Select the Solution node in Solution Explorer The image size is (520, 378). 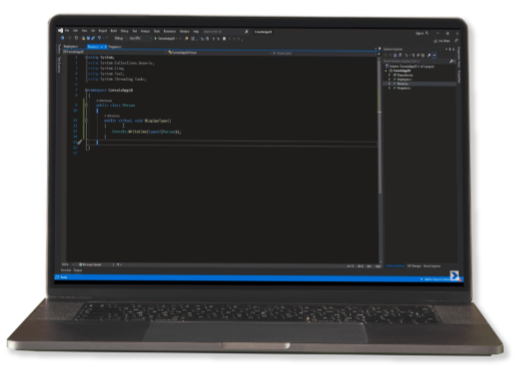coord(411,66)
